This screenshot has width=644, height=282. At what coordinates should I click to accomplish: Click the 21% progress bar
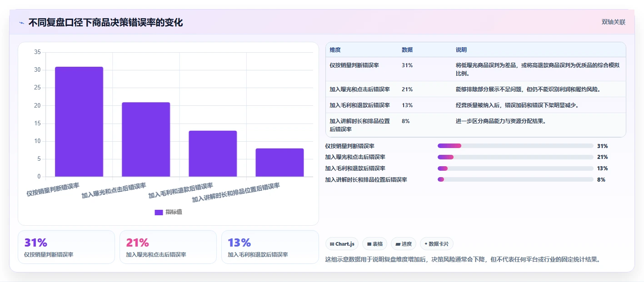coord(515,157)
